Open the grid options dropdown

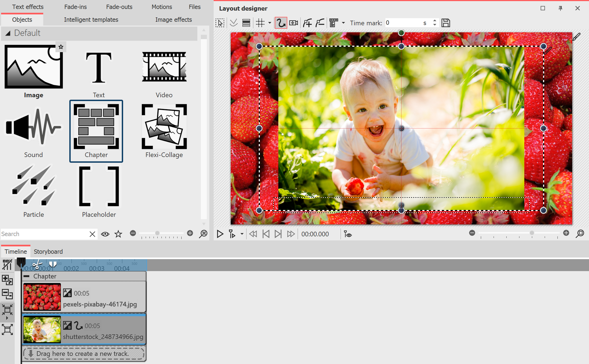click(269, 23)
